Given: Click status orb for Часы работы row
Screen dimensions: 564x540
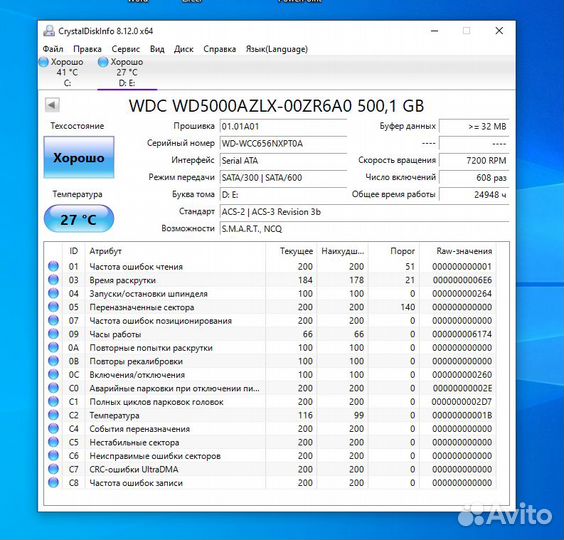Looking at the screenshot, I should tap(53, 334).
